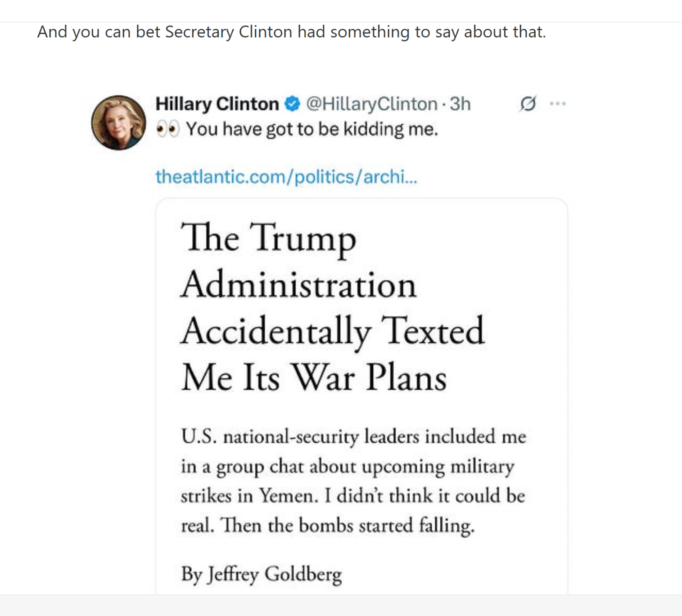Open the @HillaryClinton handle link
682x616 pixels.
click(x=372, y=104)
